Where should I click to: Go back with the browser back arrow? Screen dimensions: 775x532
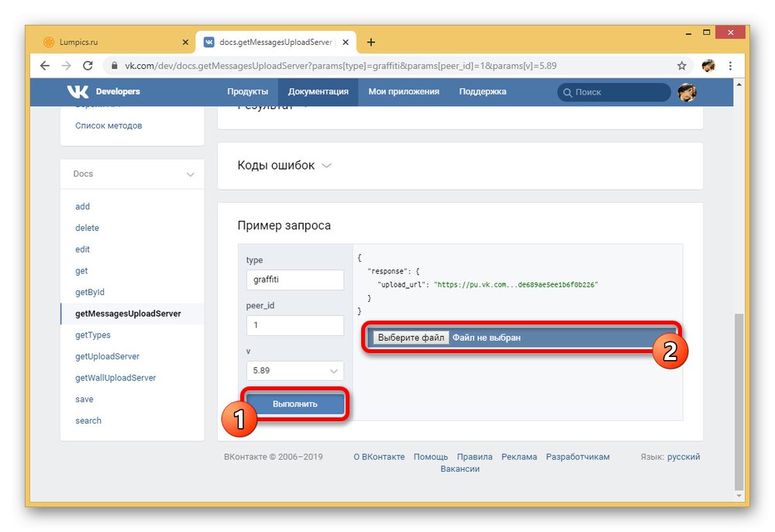click(x=45, y=66)
